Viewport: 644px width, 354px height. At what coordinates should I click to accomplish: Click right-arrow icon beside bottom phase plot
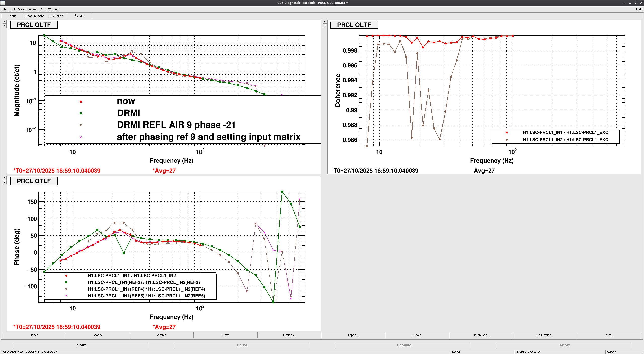pyautogui.click(x=4, y=178)
